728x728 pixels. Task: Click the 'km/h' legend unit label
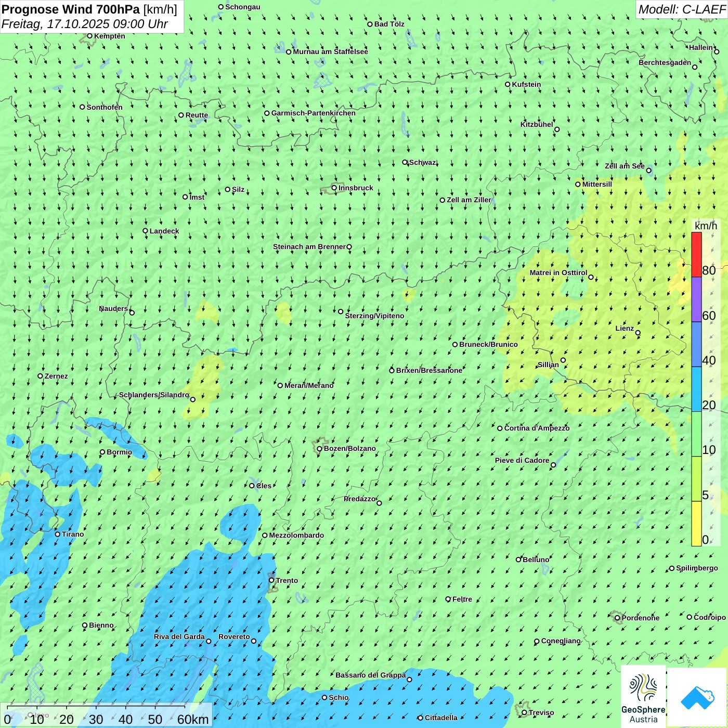pyautogui.click(x=706, y=226)
